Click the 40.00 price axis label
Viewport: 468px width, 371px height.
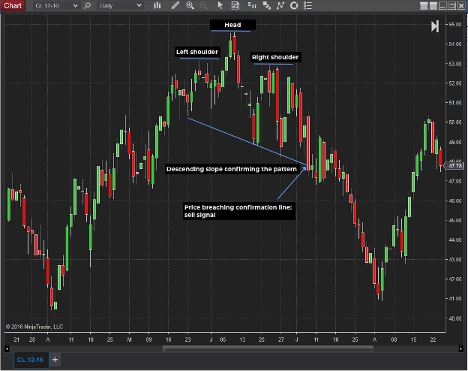pos(455,318)
